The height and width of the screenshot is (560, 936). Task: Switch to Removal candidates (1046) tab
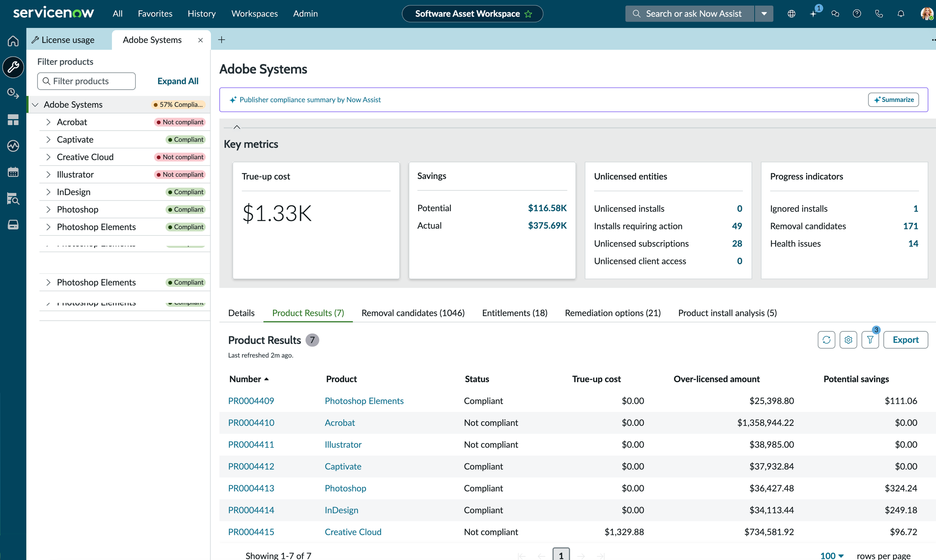[413, 313]
